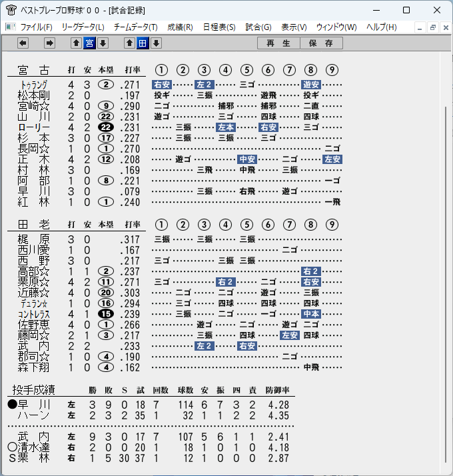Open the 日程表(S) menu
Screen dimensions: 453x476
(x=219, y=27)
